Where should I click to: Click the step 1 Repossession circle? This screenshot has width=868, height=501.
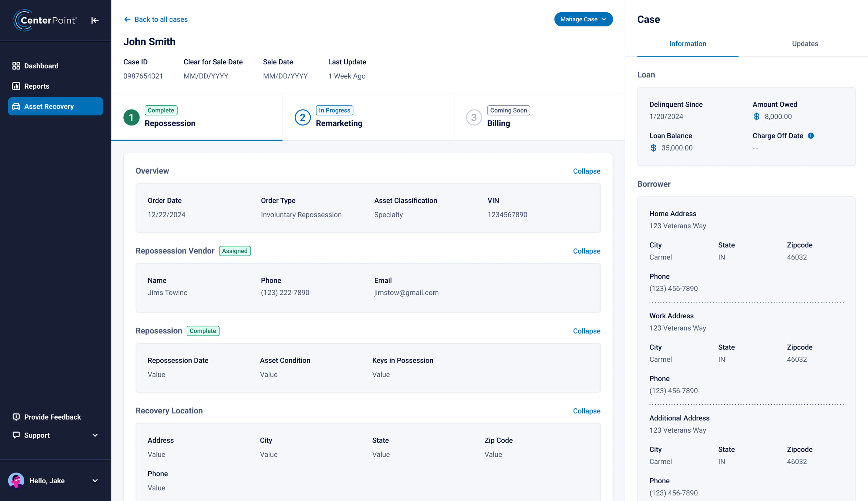tap(131, 118)
